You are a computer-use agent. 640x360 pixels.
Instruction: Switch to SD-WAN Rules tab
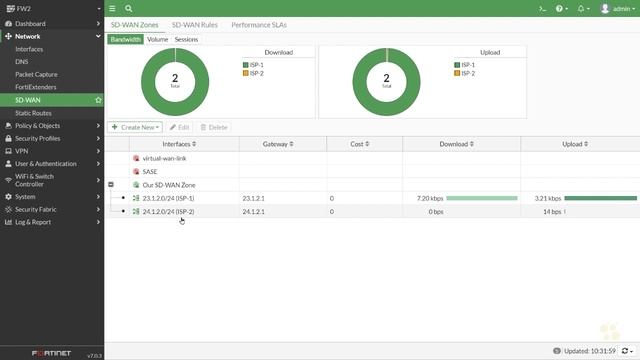coord(195,25)
